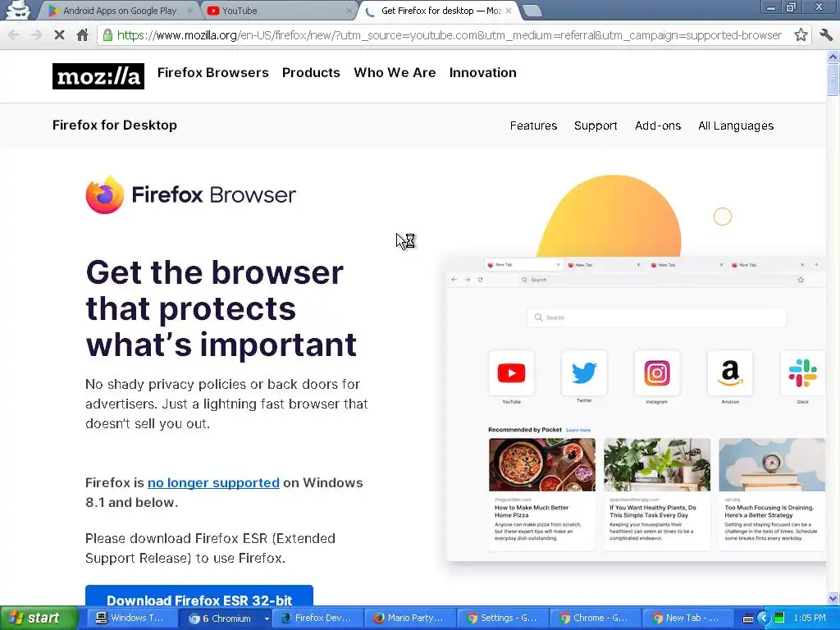Switch to Firefox Dev... taskbar item
The width and height of the screenshot is (840, 630).
(x=319, y=618)
